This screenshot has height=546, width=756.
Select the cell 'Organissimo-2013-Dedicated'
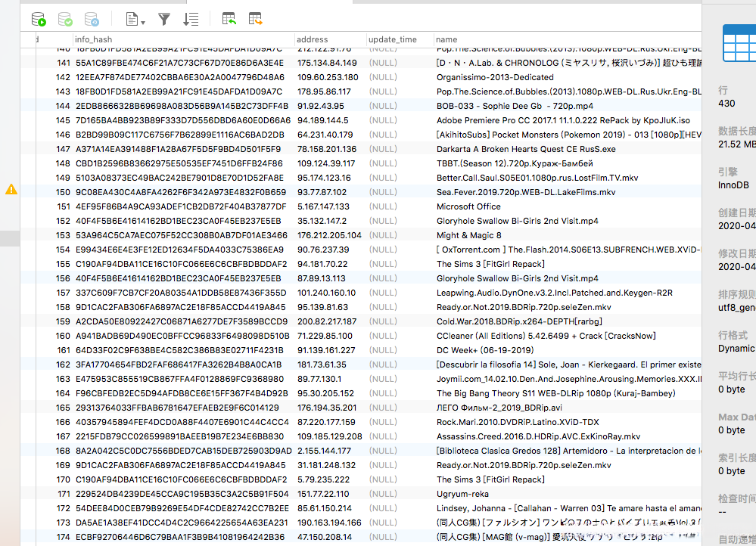tap(495, 77)
